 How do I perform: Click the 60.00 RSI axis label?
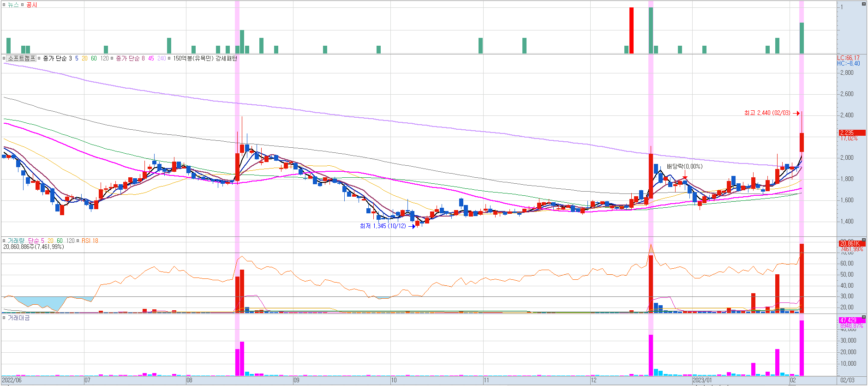point(847,264)
